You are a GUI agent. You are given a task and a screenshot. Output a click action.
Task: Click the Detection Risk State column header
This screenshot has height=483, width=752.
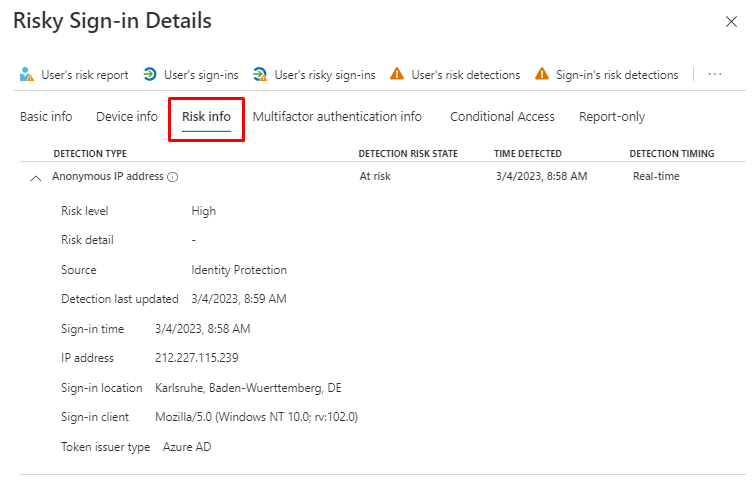407,153
